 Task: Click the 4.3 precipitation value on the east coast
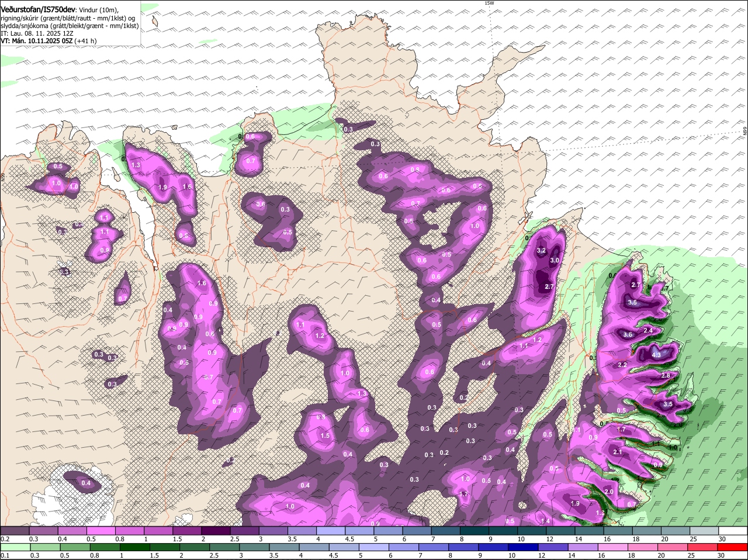point(656,355)
